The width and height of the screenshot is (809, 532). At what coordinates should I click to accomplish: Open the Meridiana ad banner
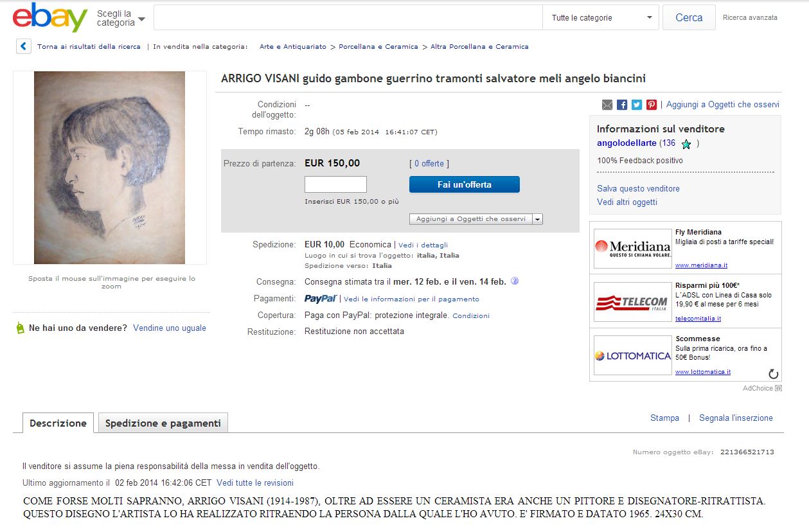(x=633, y=248)
